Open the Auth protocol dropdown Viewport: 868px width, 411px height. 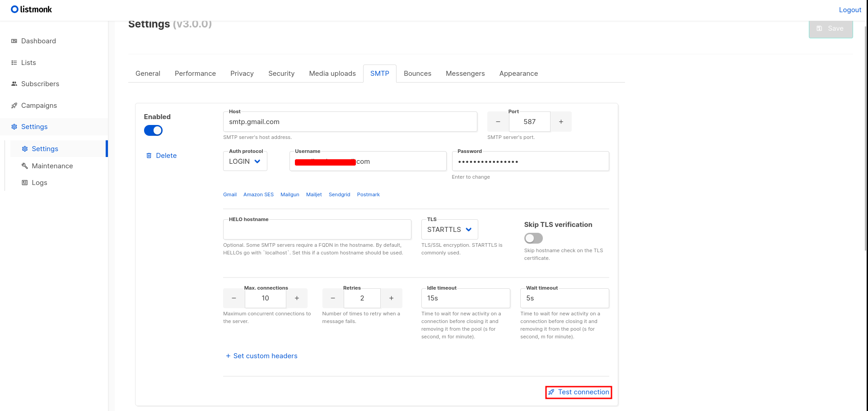(245, 162)
